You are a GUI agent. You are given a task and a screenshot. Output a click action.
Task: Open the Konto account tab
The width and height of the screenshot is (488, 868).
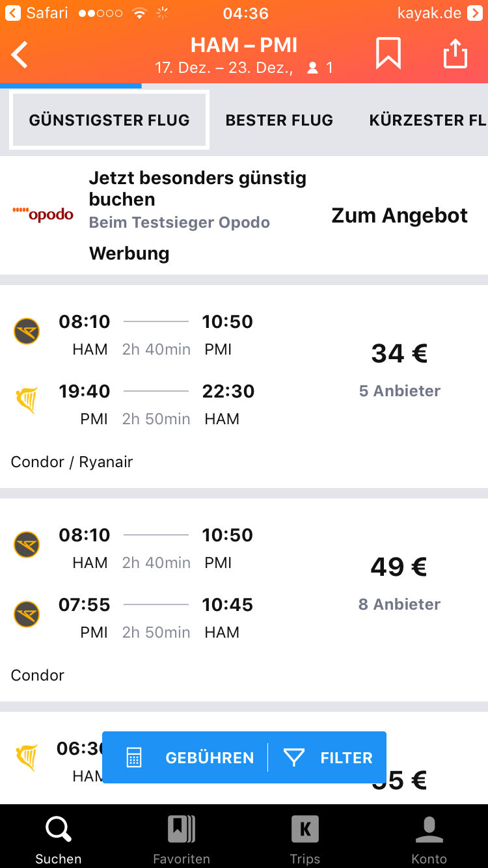[x=429, y=839]
